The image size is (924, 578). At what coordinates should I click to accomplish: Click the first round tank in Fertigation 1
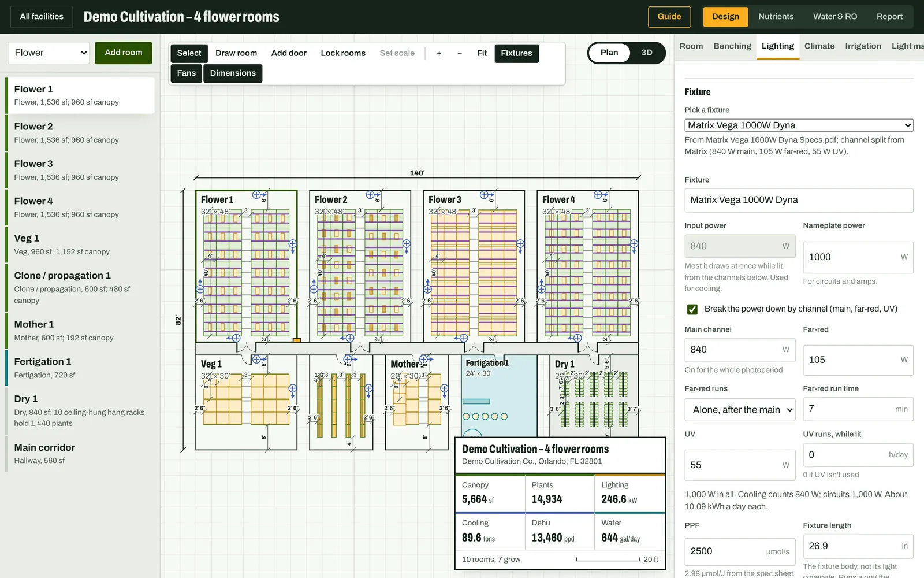click(x=467, y=416)
